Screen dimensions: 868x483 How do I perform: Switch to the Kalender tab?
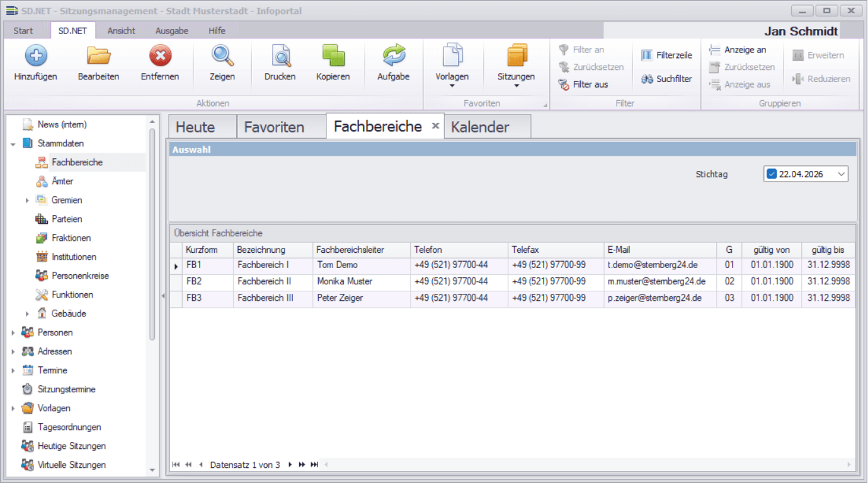(480, 127)
